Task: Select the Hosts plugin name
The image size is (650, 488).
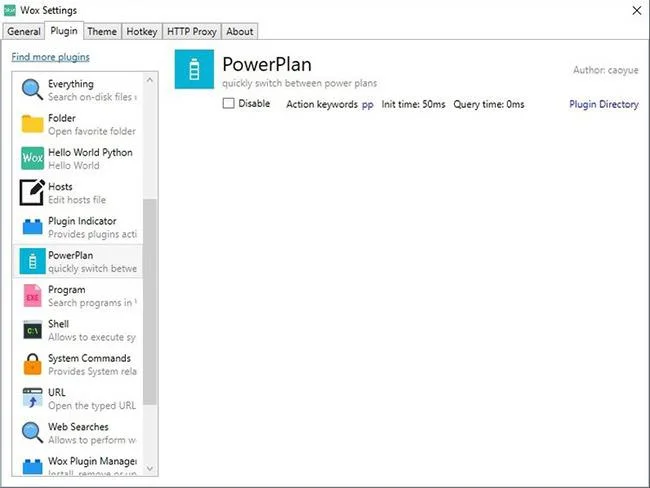Action: (60, 187)
